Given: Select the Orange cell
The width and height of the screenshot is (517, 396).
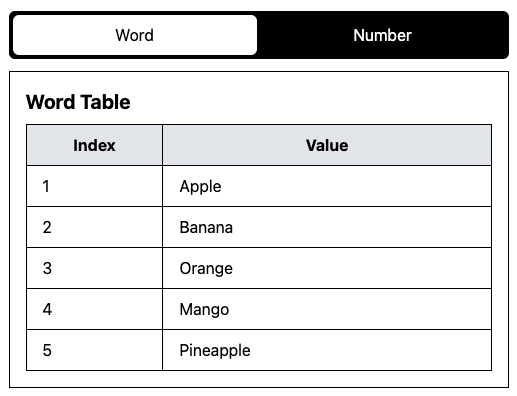Looking at the screenshot, I should click(x=327, y=268).
